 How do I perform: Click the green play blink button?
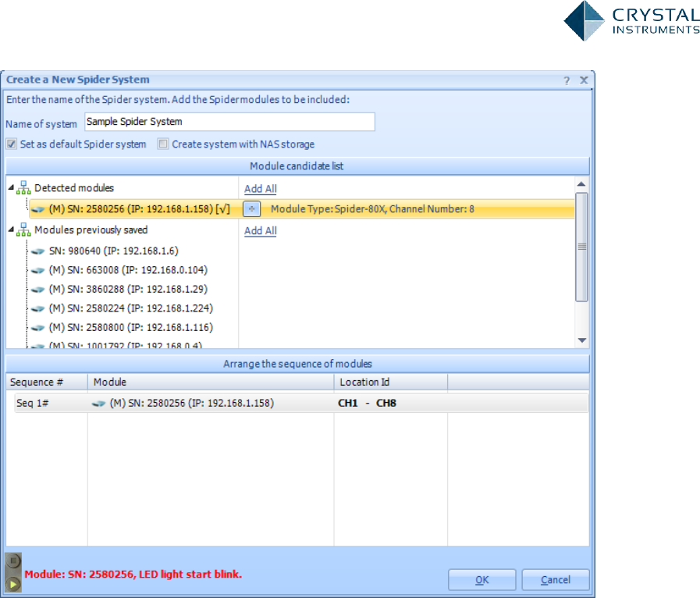coord(13,584)
